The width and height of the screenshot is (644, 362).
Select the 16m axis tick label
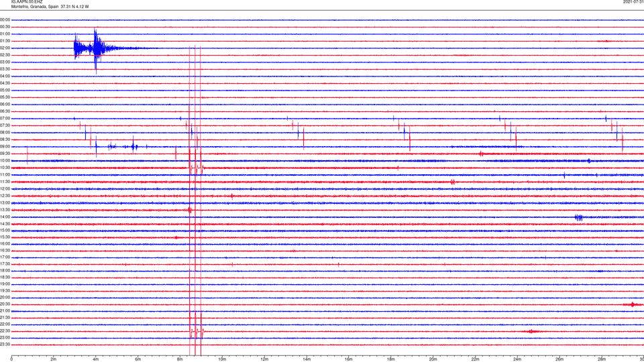tap(349, 359)
